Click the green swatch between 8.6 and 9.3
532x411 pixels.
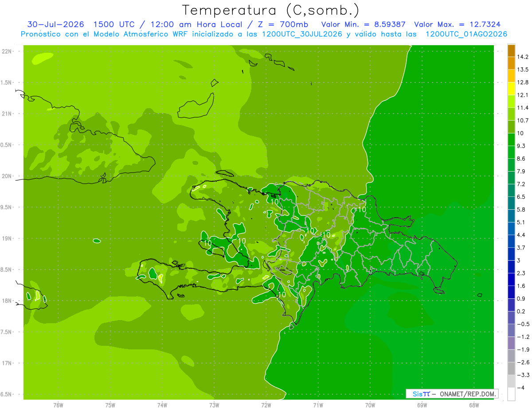tap(511, 152)
